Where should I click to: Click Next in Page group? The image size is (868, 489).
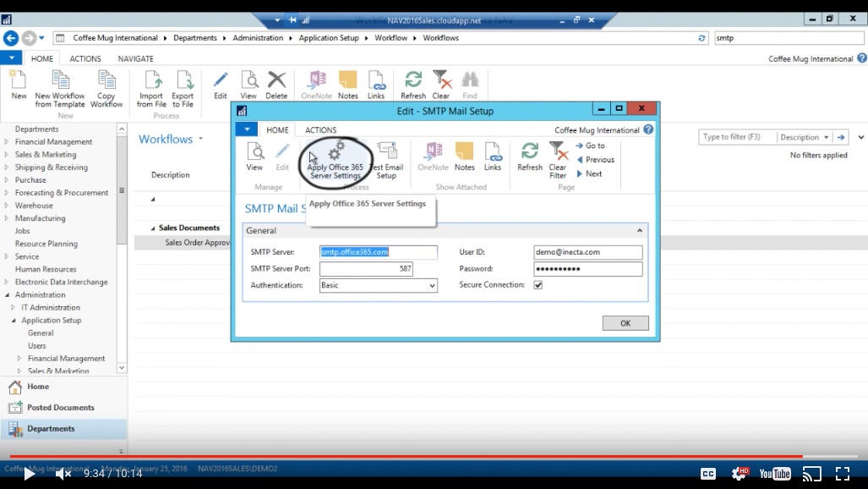589,173
